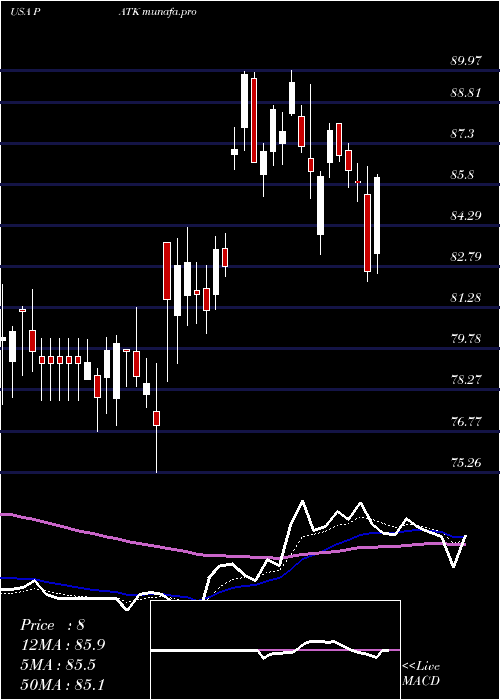Click the USA P label at top left
This screenshot has height=700, width=500.
coord(25,12)
